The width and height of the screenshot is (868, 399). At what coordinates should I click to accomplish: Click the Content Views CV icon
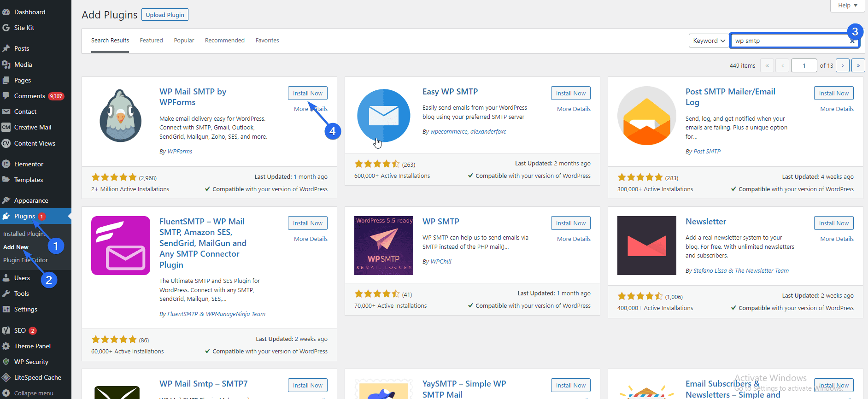pos(6,143)
